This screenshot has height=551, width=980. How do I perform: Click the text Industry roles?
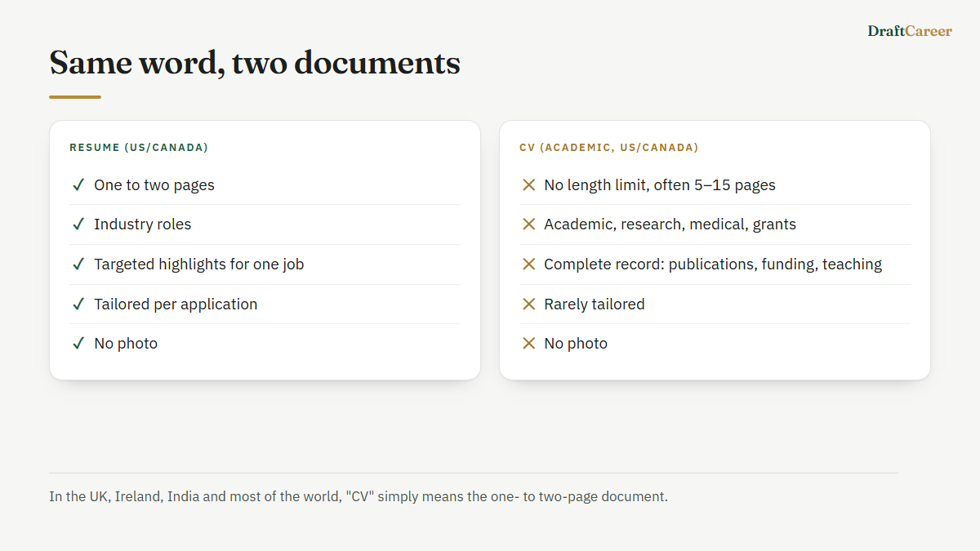[143, 224]
